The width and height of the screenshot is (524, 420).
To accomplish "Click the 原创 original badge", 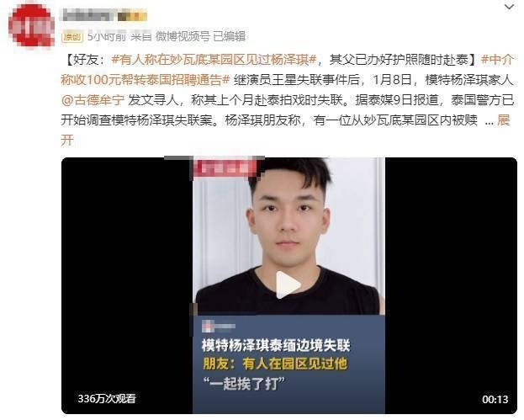I will pos(71,37).
